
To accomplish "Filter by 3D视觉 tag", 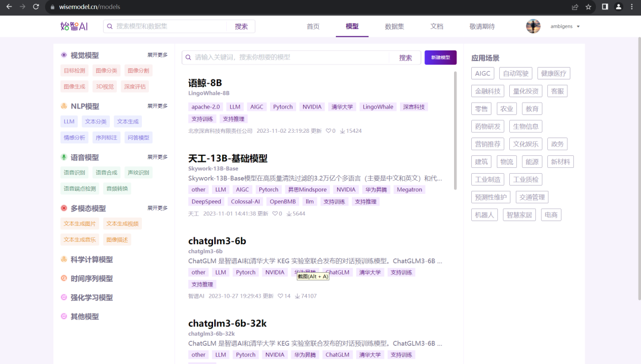I will tap(104, 86).
